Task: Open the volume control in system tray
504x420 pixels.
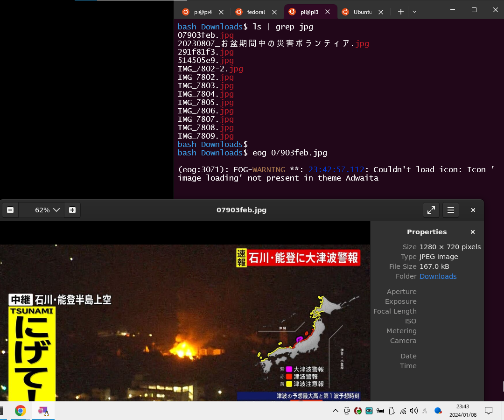Action: pyautogui.click(x=414, y=411)
